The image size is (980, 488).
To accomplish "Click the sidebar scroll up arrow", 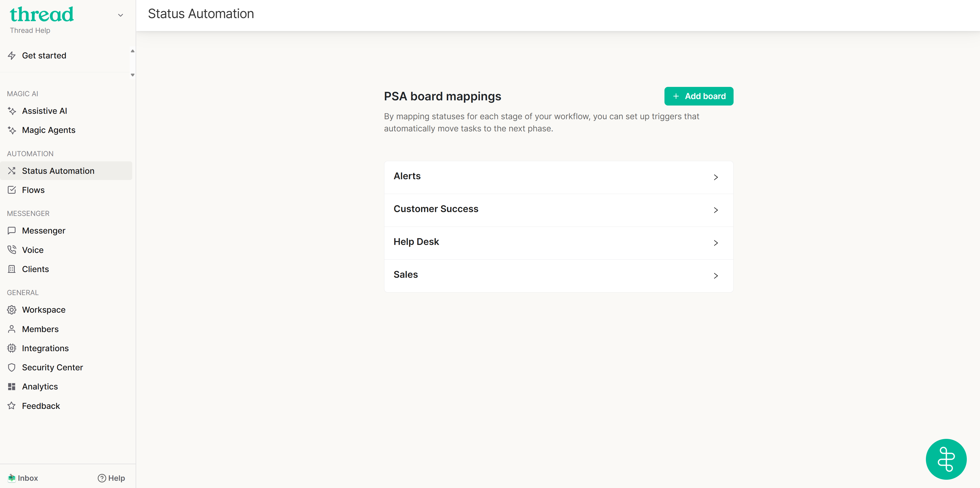I will (x=132, y=50).
